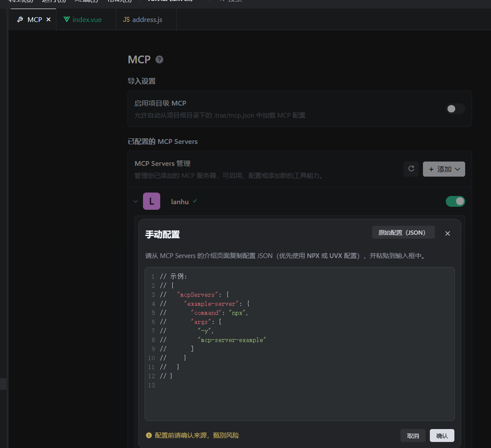This screenshot has width=491, height=448.
Task: Click the "command" key in the example
Action: point(206,313)
